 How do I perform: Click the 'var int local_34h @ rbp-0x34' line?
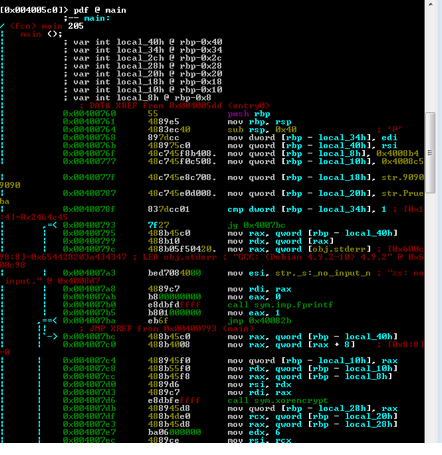click(143, 50)
